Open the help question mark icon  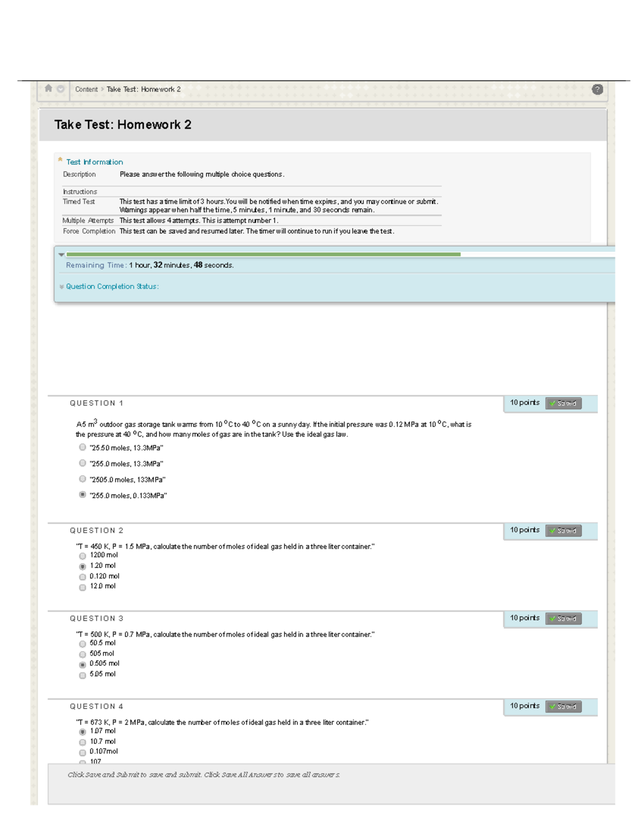597,89
